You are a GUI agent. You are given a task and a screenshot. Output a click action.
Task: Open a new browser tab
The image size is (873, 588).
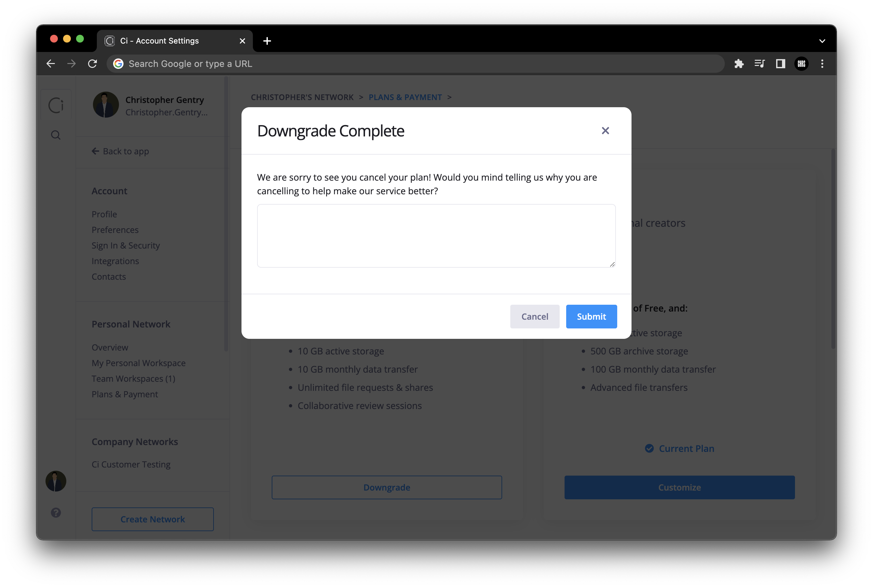[267, 41]
